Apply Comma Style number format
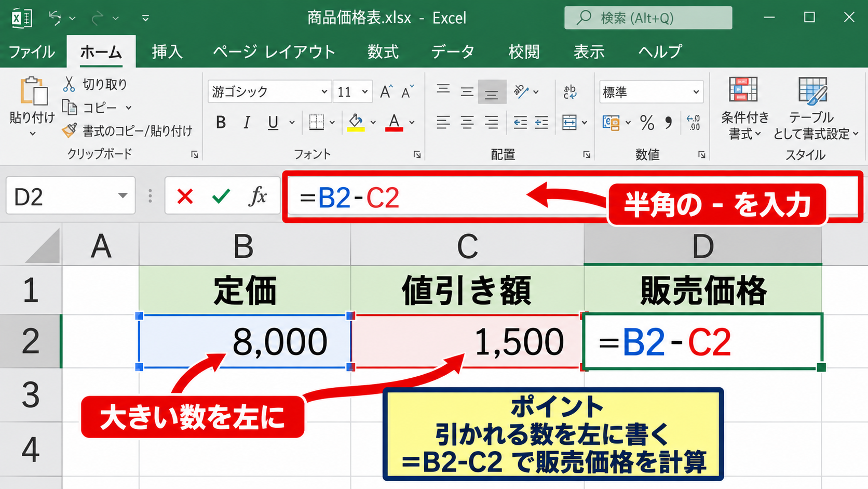The image size is (868, 489). pyautogui.click(x=669, y=123)
